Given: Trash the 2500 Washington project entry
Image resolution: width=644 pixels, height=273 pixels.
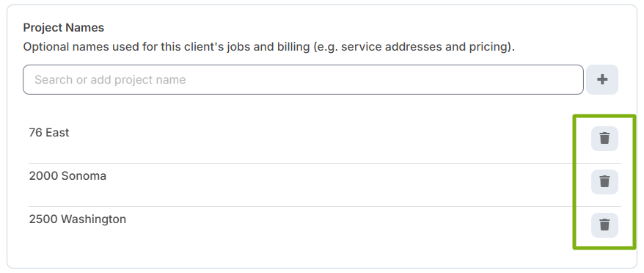Looking at the screenshot, I should (x=604, y=225).
